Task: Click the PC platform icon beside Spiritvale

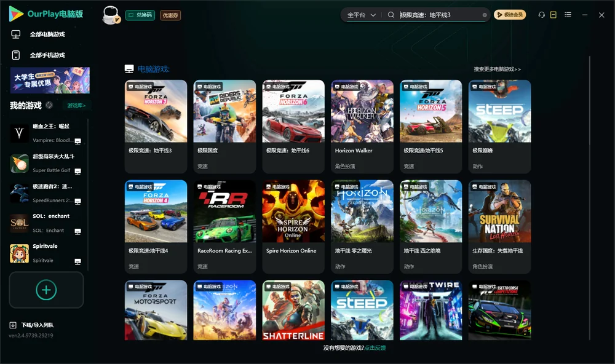Action: (77, 262)
